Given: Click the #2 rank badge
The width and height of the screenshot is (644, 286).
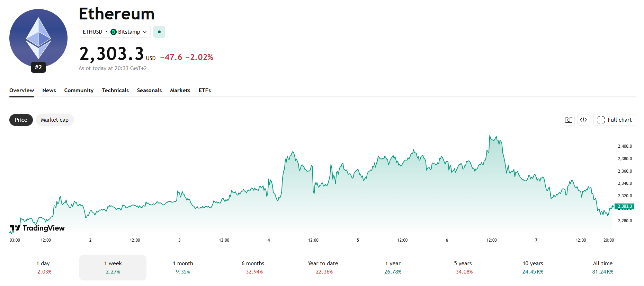Looking at the screenshot, I should pos(38,67).
